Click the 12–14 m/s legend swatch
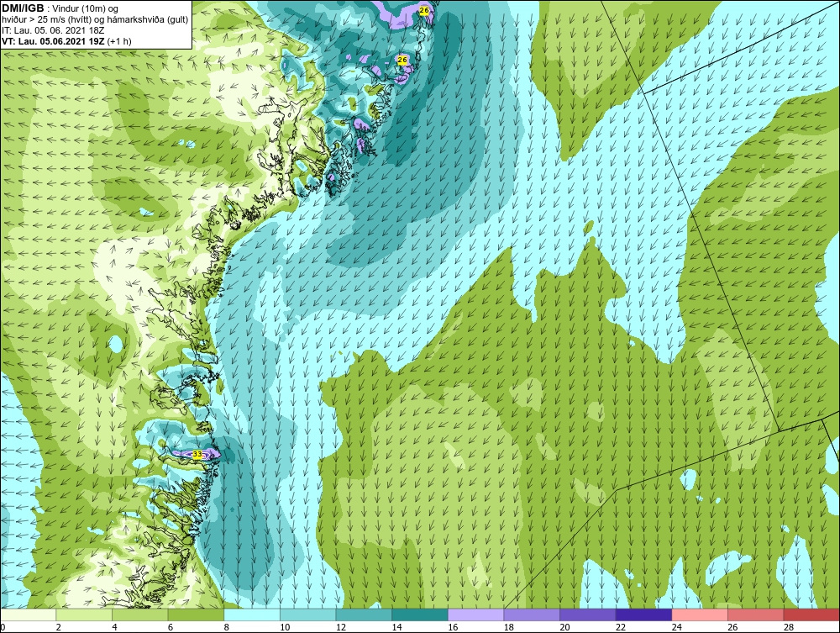This screenshot has height=633, width=840. [x=364, y=615]
